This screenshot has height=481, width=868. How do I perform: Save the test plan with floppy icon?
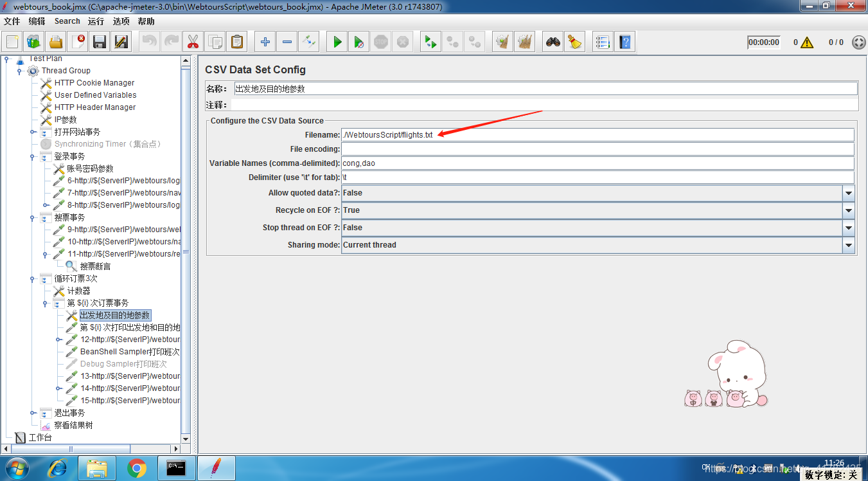click(x=100, y=42)
